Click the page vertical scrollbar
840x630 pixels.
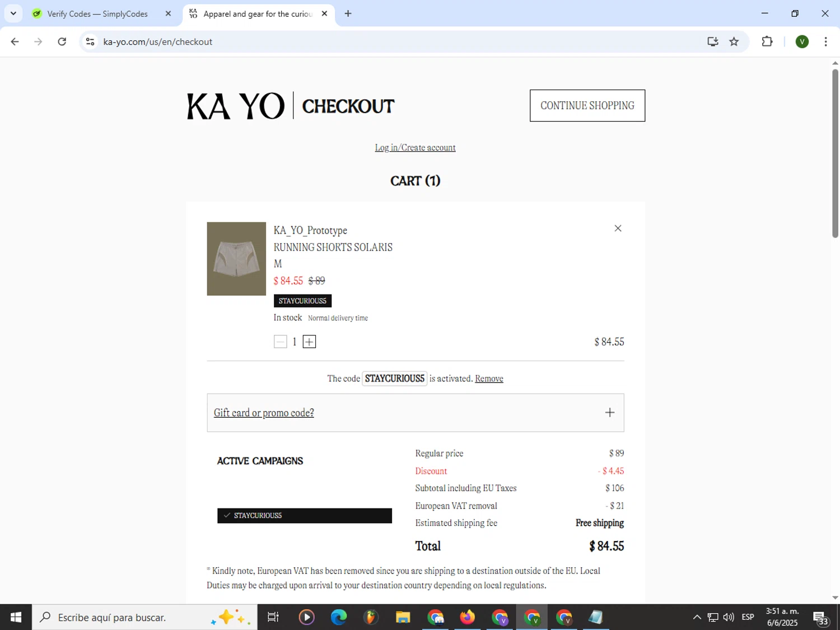click(835, 153)
